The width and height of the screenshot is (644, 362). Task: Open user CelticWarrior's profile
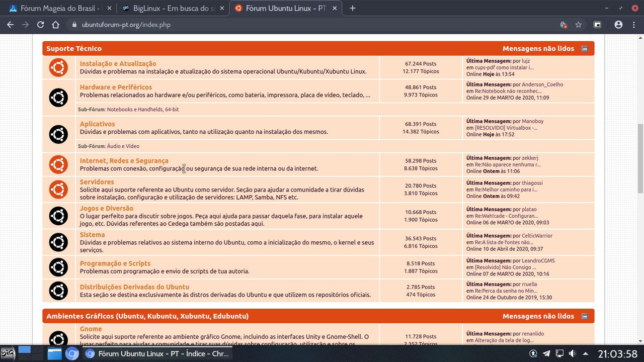coord(537,236)
